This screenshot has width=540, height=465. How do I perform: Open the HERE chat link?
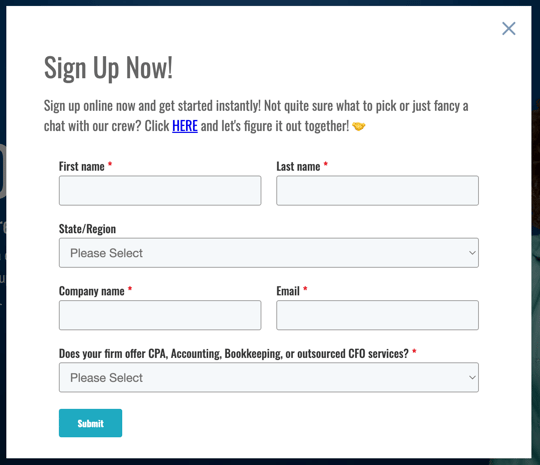point(185,126)
